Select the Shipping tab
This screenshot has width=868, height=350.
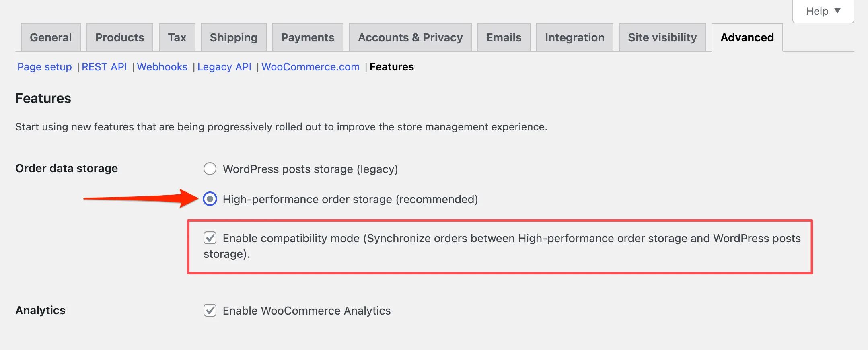coord(234,37)
